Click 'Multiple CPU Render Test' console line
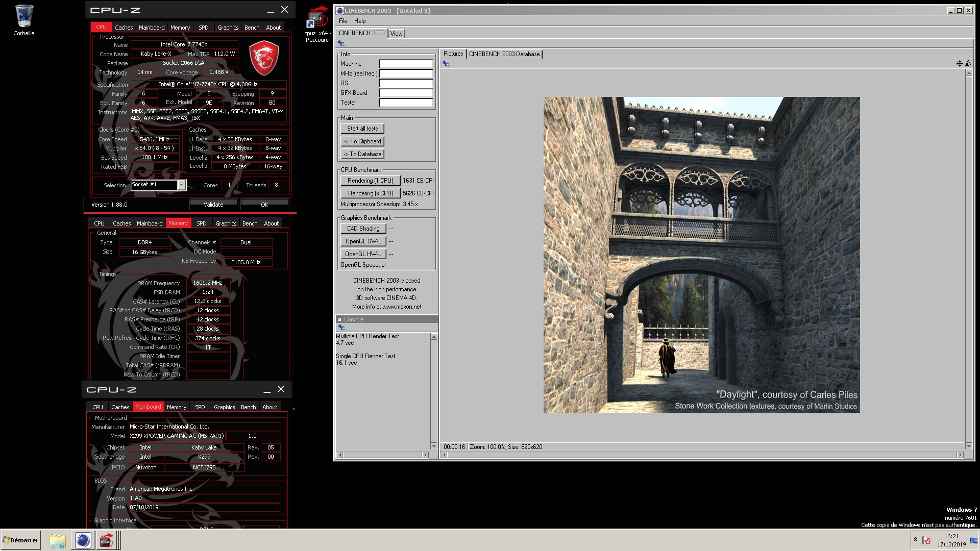This screenshot has width=980, height=551. (367, 336)
